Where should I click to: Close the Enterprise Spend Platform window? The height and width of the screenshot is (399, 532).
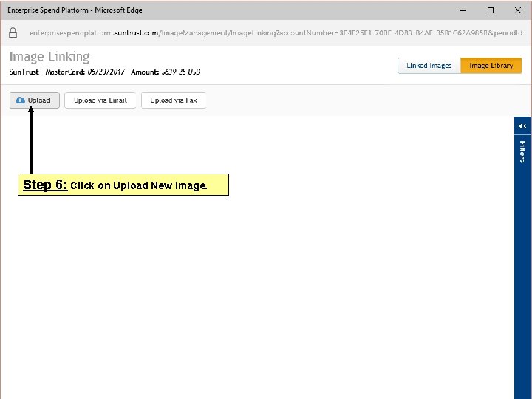click(x=518, y=10)
